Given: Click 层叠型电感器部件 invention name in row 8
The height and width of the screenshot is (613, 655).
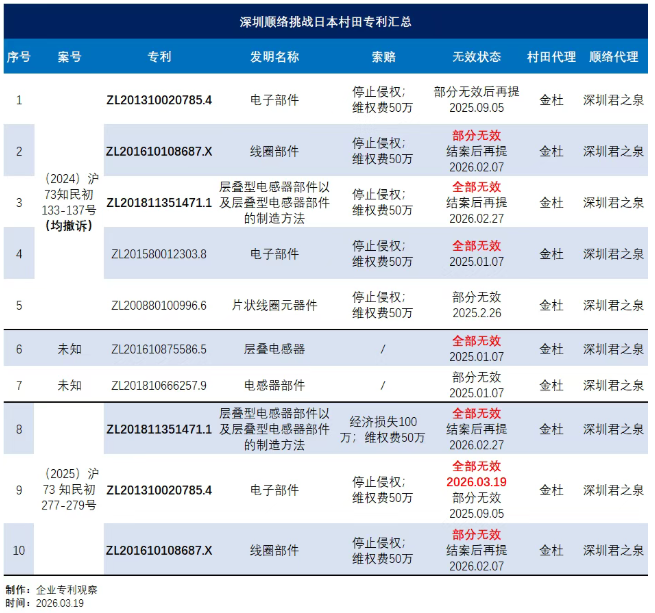Looking at the screenshot, I should click(274, 429).
